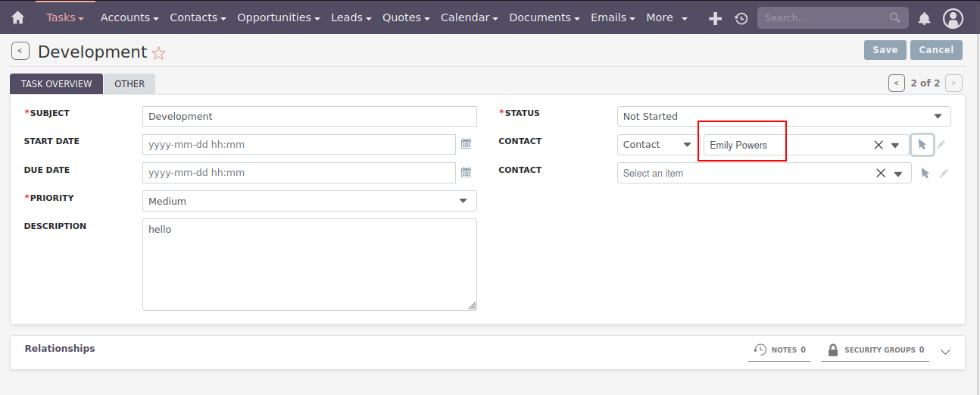The height and width of the screenshot is (395, 980).
Task: Click the Relationships heading
Action: 60,348
